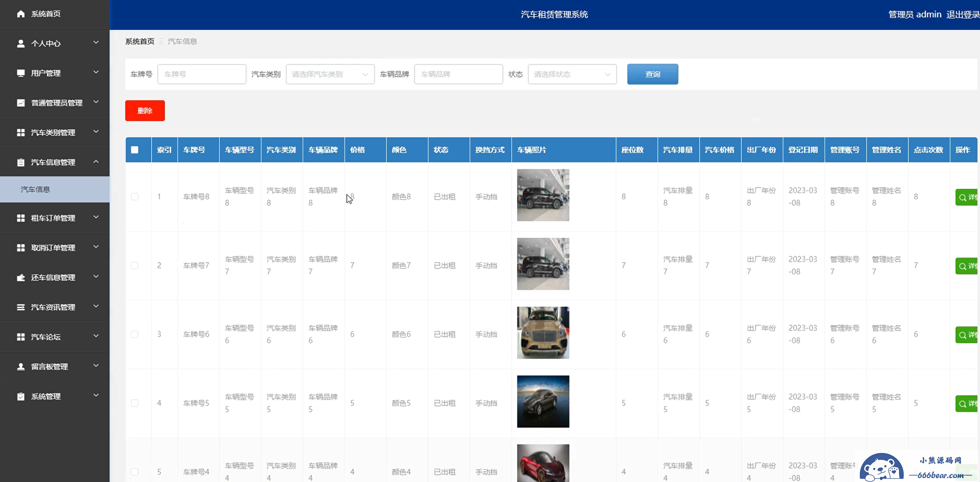This screenshot has width=980, height=482.
Task: Click the 汽车租赁管理系统 title text
Action: pos(554,14)
